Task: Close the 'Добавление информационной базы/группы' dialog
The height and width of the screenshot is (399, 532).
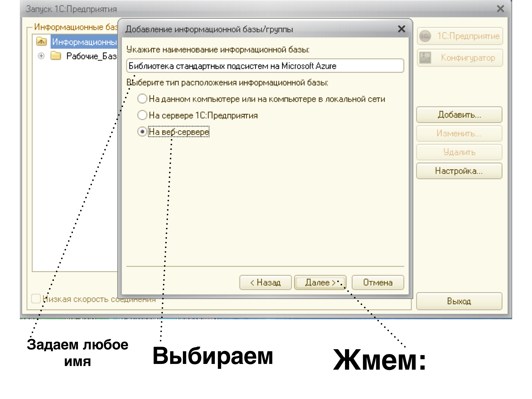Action: pos(401,29)
